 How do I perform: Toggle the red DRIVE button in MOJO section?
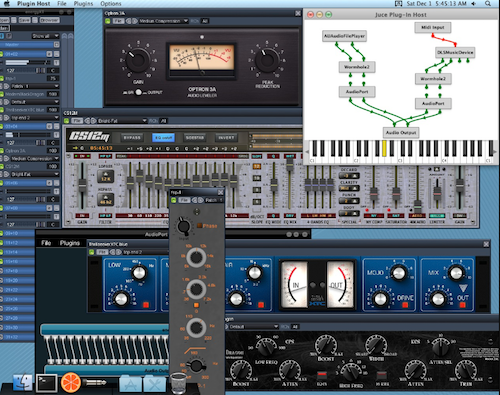(x=405, y=305)
